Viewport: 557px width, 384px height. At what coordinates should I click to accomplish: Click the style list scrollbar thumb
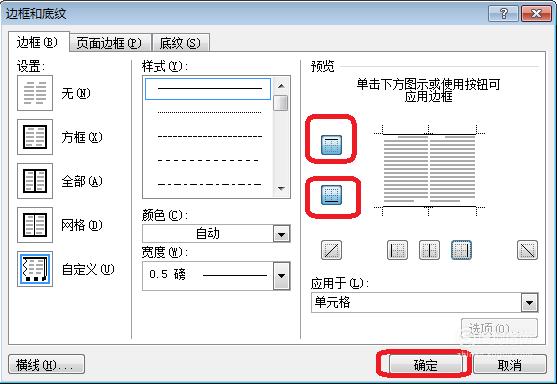[281, 103]
